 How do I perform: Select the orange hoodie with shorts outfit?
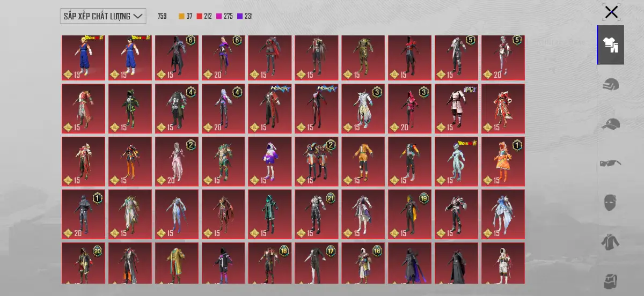point(363,161)
